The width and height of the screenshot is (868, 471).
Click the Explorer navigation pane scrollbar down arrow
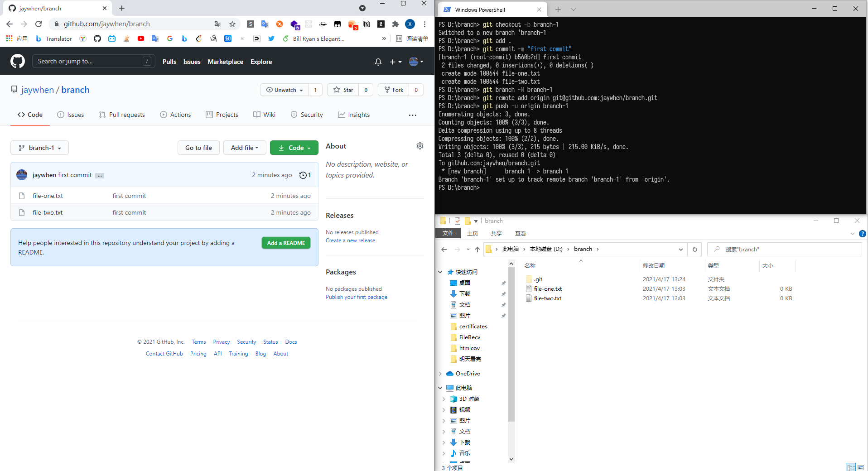click(511, 459)
